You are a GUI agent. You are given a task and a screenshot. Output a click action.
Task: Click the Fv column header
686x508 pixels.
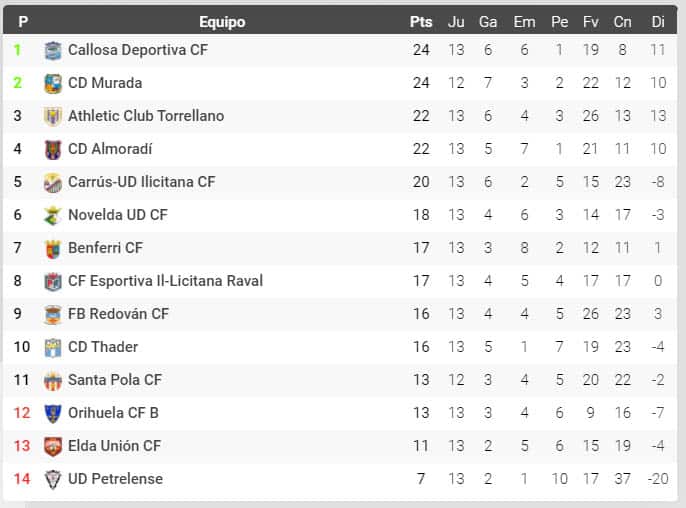tap(590, 21)
